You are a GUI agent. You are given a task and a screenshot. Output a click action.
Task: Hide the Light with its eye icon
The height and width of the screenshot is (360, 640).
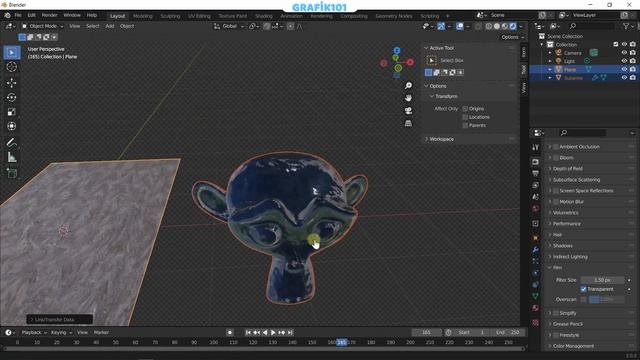[x=624, y=61]
